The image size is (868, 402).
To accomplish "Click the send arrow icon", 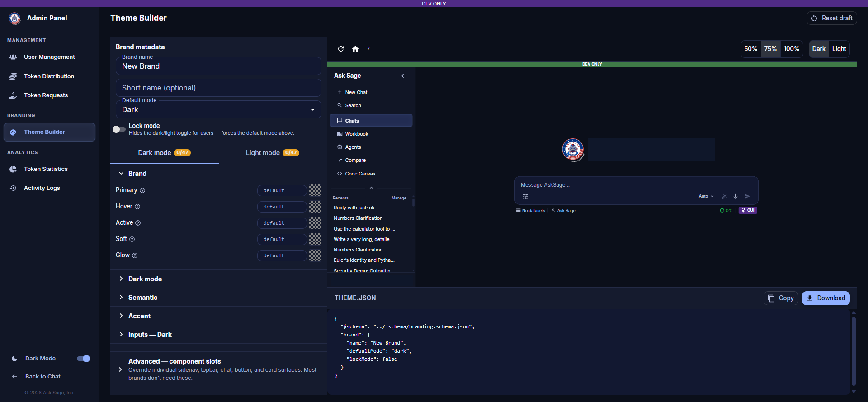I will pos(747,196).
